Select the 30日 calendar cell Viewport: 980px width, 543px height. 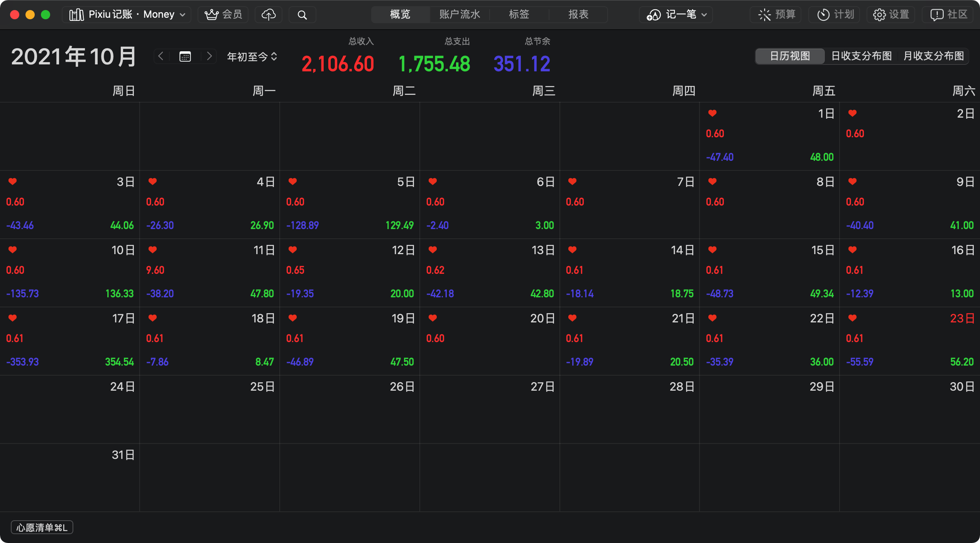[909, 409]
